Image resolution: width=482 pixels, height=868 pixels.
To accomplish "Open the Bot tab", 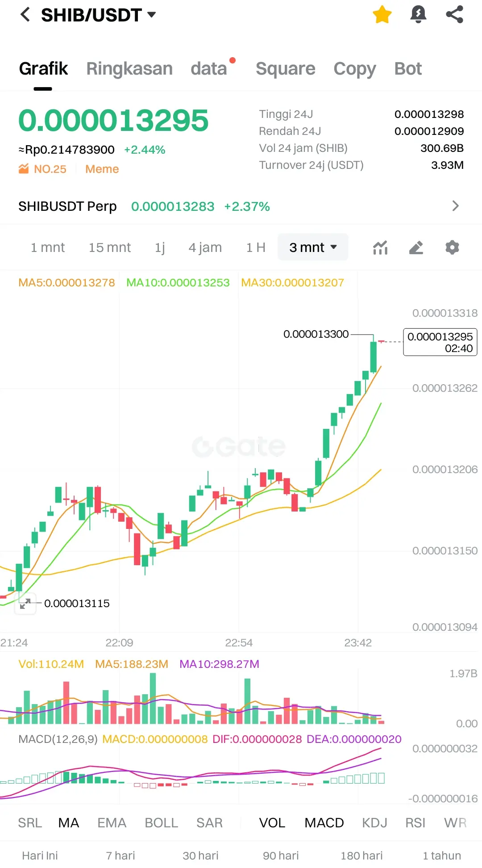I will [x=408, y=69].
